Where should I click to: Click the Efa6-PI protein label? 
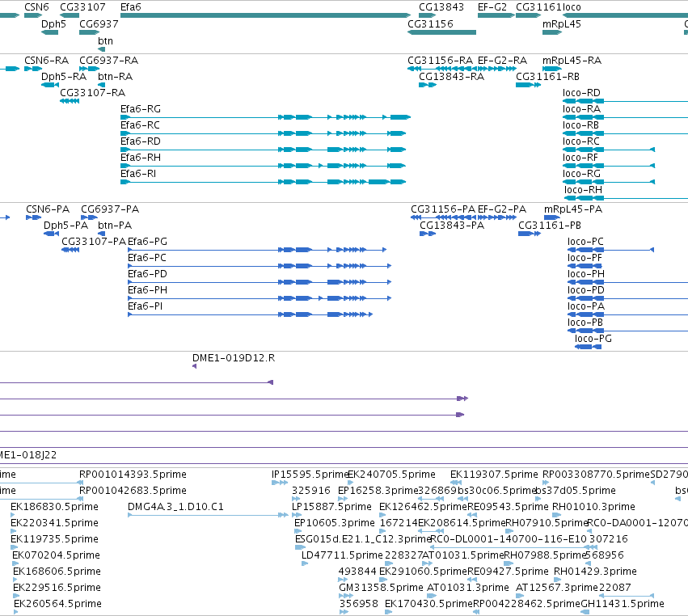(x=146, y=306)
